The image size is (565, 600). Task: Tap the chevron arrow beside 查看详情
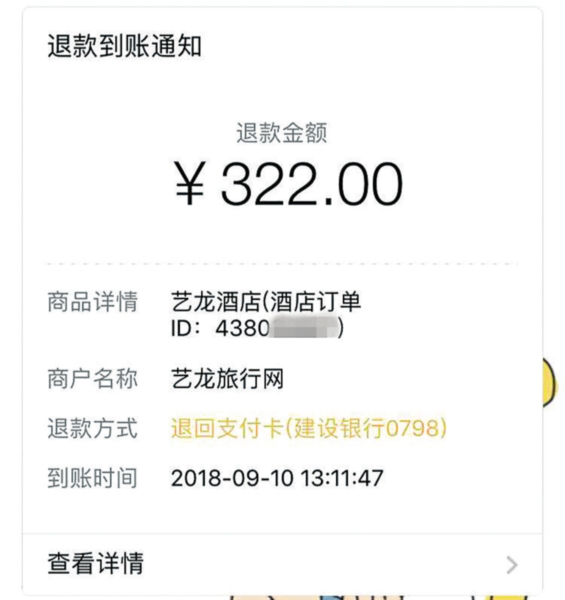pyautogui.click(x=511, y=565)
